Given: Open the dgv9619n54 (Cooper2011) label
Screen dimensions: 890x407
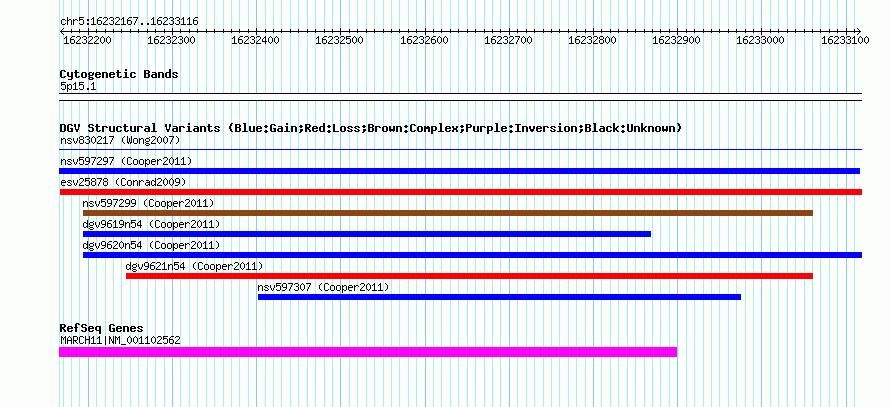Looking at the screenshot, I should tap(151, 224).
